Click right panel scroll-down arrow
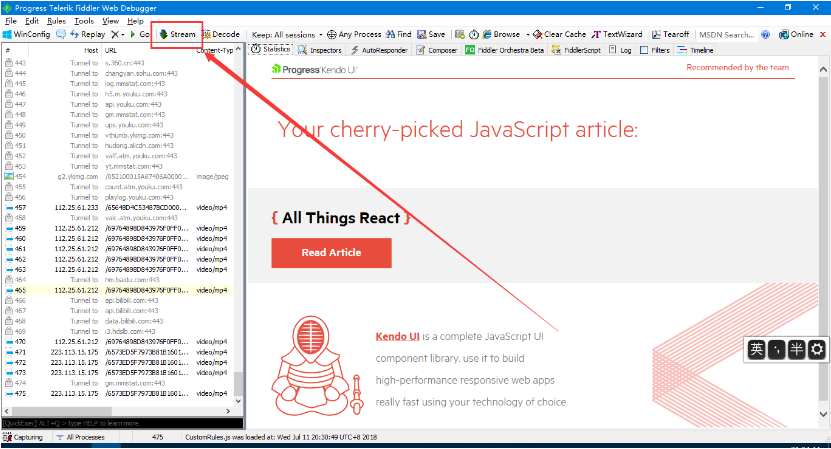Screen dimensions: 831x449 tap(823, 414)
